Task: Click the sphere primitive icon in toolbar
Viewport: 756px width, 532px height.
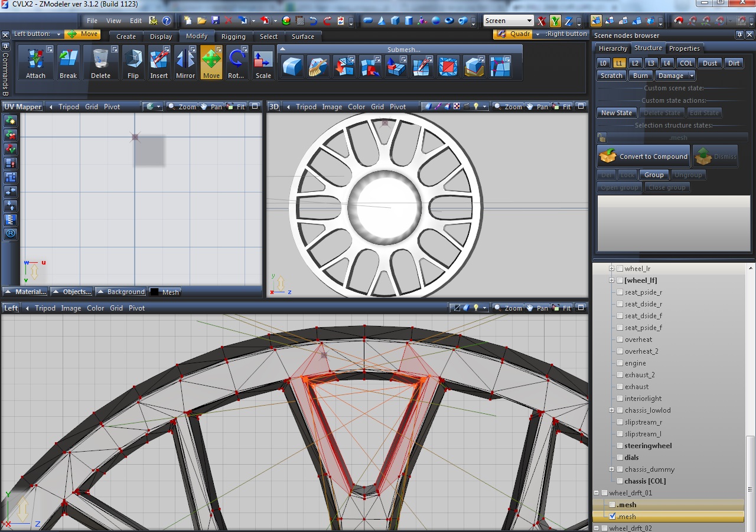Action: [436, 21]
